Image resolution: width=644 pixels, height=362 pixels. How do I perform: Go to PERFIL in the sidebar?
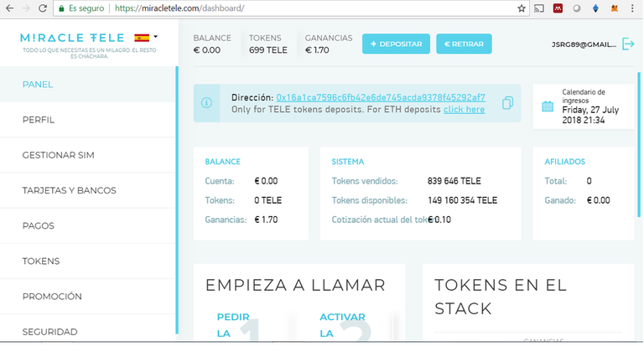tap(87, 120)
